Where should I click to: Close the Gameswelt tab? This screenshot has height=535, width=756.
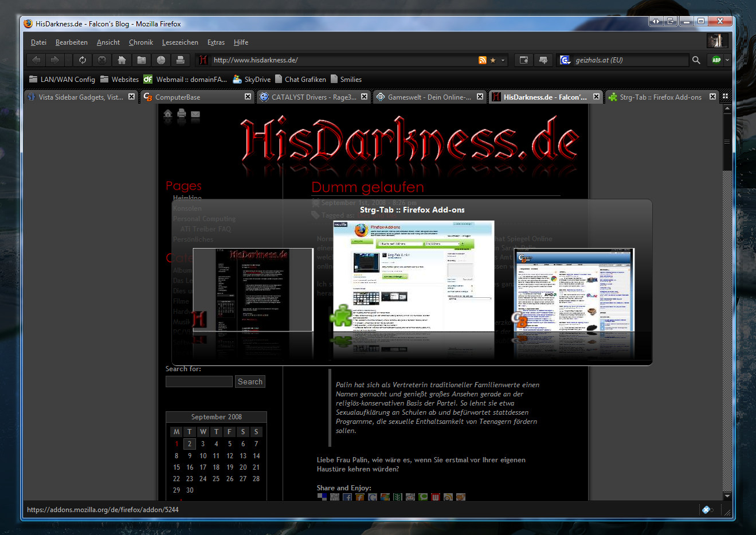click(480, 97)
